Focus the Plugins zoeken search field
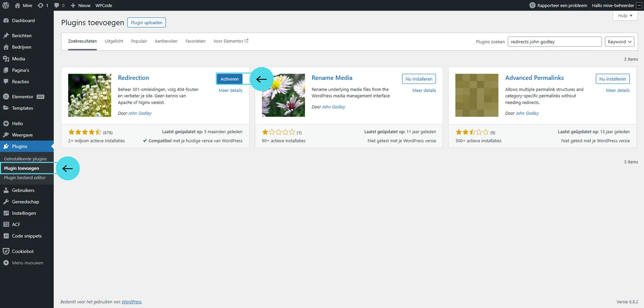Image resolution: width=644 pixels, height=308 pixels. pyautogui.click(x=554, y=42)
